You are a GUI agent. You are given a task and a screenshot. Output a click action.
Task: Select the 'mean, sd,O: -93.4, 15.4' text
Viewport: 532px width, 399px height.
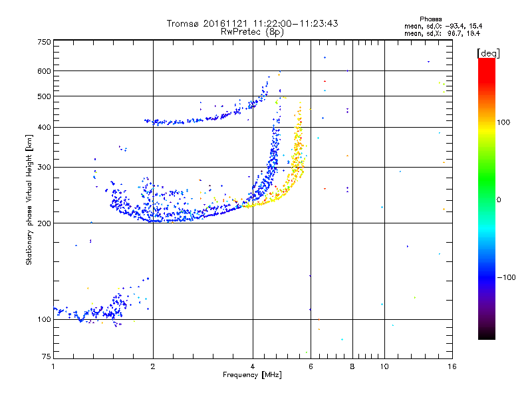pos(443,26)
